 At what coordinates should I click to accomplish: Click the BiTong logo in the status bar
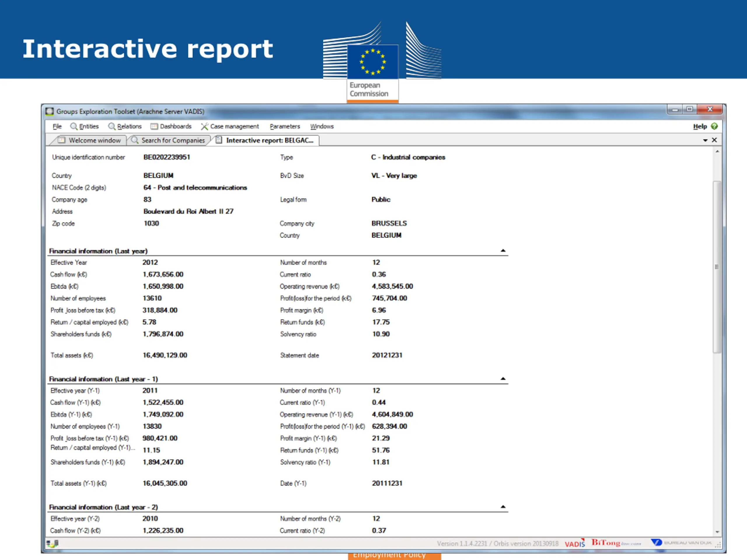click(x=616, y=543)
